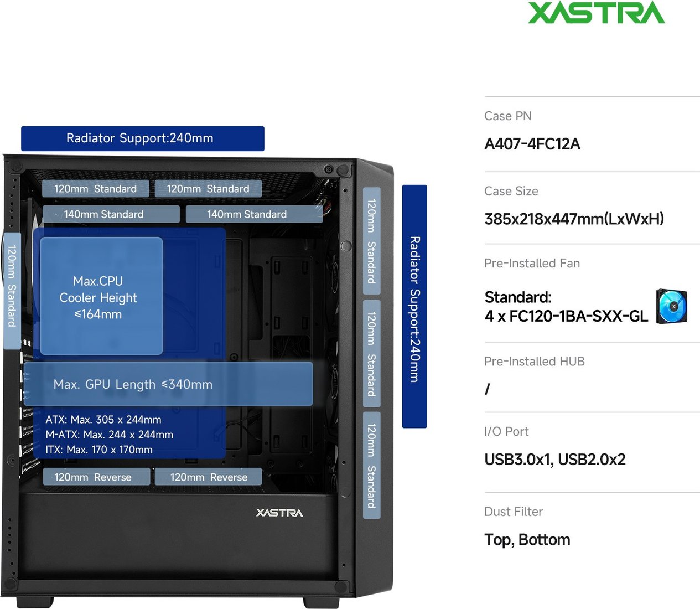Screen dimensions: 700x609
Task: Click the blue FC120 fan thumbnail
Action: (x=672, y=306)
